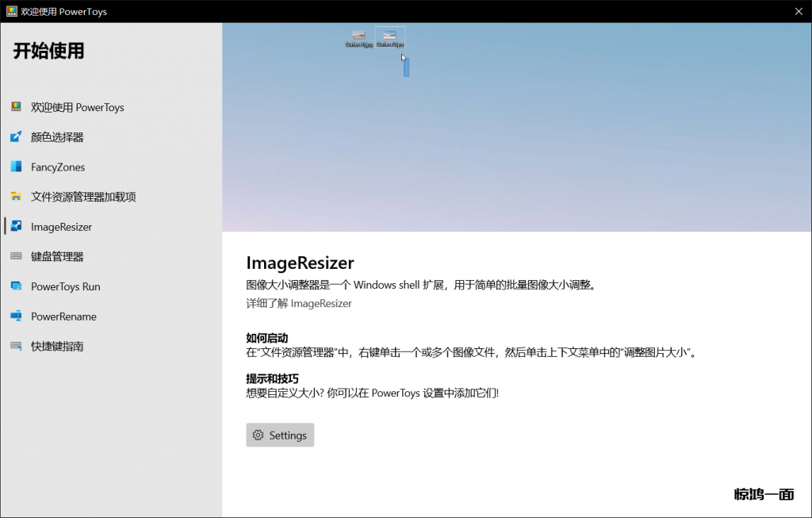Viewport: 812px width, 518px height.
Task: Go to the 键盘管理器 text entry
Action: click(57, 256)
